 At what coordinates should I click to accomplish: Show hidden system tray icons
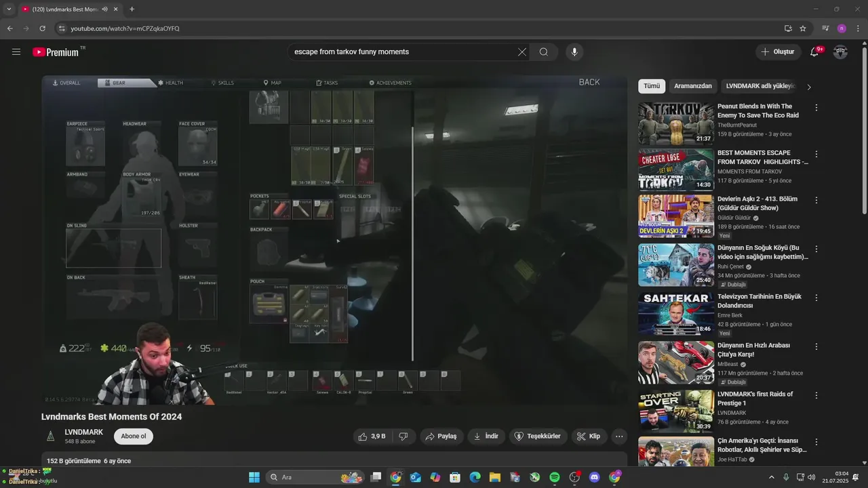click(772, 477)
